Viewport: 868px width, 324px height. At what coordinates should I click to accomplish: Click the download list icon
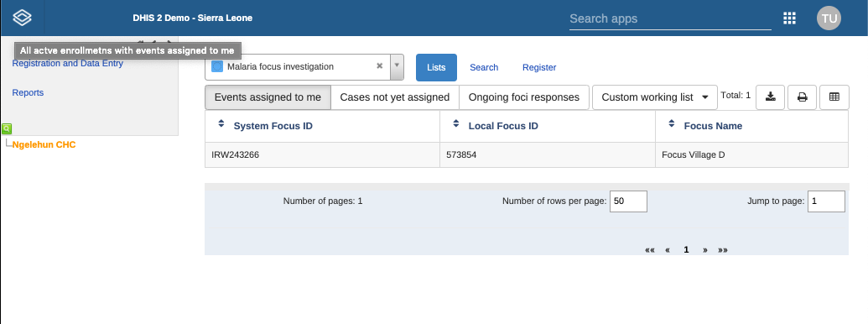click(770, 97)
